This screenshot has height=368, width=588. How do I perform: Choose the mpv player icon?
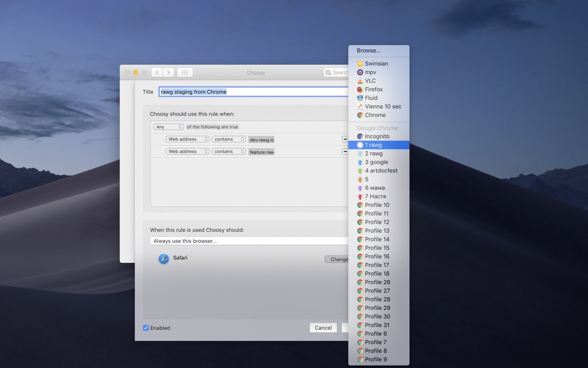[x=360, y=72]
